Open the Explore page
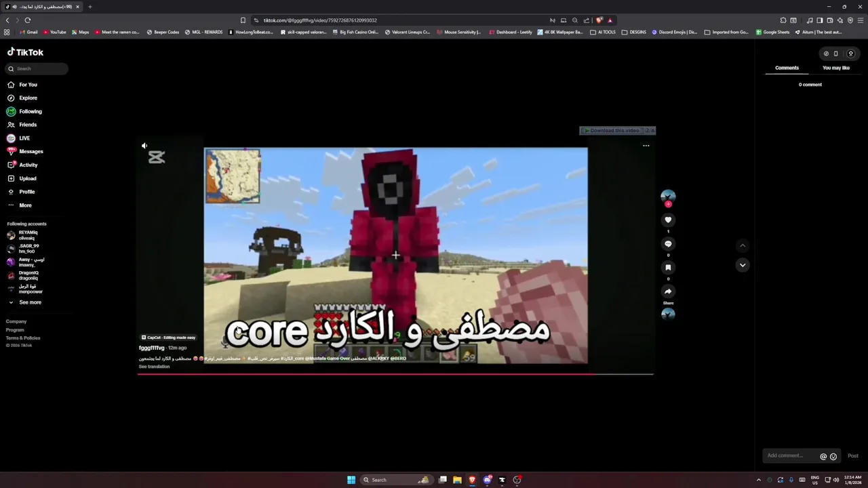Viewport: 868px width, 488px height. click(x=22, y=98)
